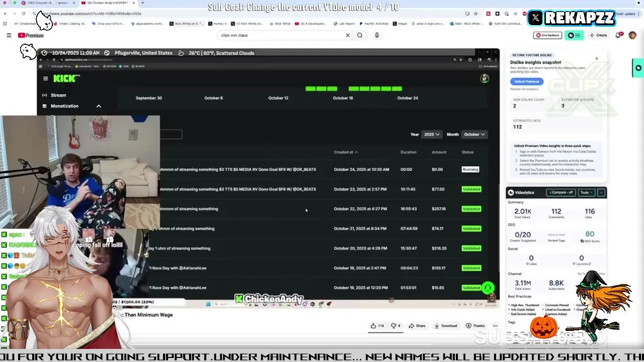Share the video
Image resolution: width=644 pixels, height=362 pixels.
pyautogui.click(x=417, y=326)
